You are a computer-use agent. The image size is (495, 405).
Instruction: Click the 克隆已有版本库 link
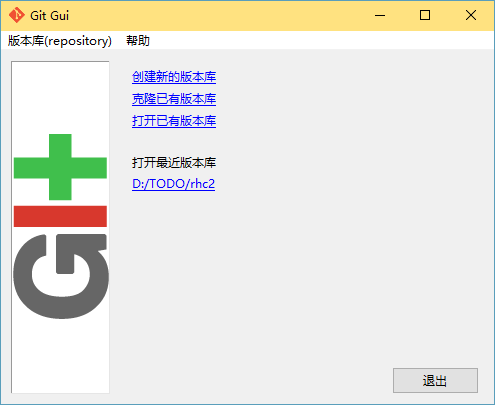click(174, 99)
